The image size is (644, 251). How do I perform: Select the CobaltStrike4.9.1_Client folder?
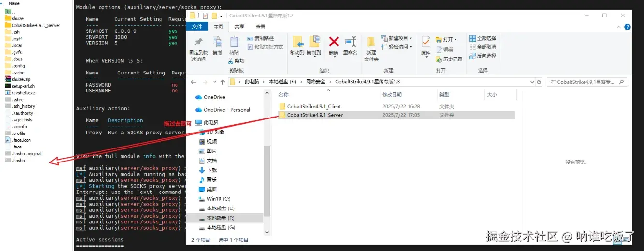point(396,106)
